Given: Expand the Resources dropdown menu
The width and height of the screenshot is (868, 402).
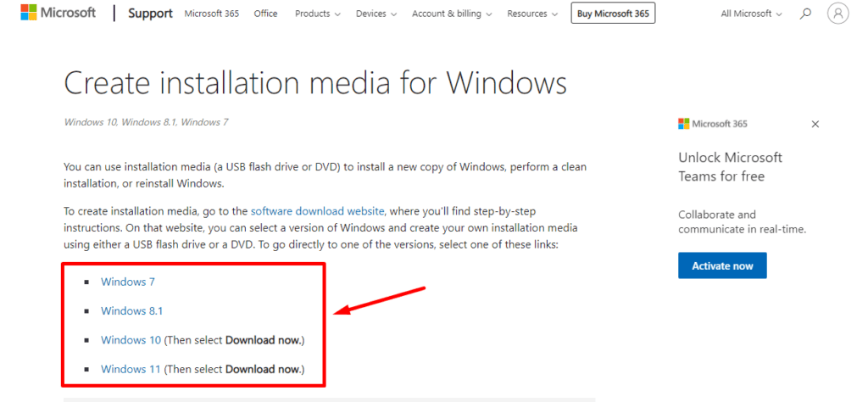Looking at the screenshot, I should (x=532, y=14).
